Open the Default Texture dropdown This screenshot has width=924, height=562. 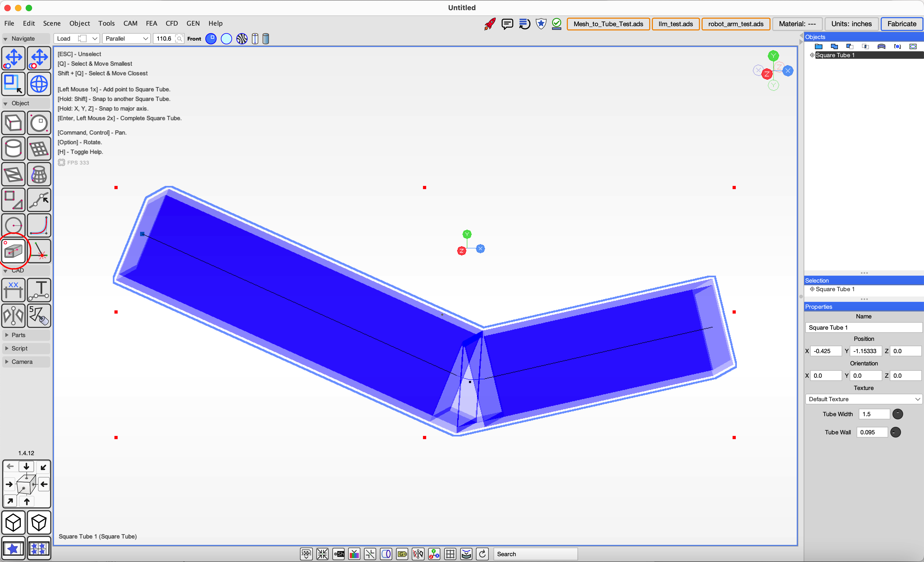864,399
